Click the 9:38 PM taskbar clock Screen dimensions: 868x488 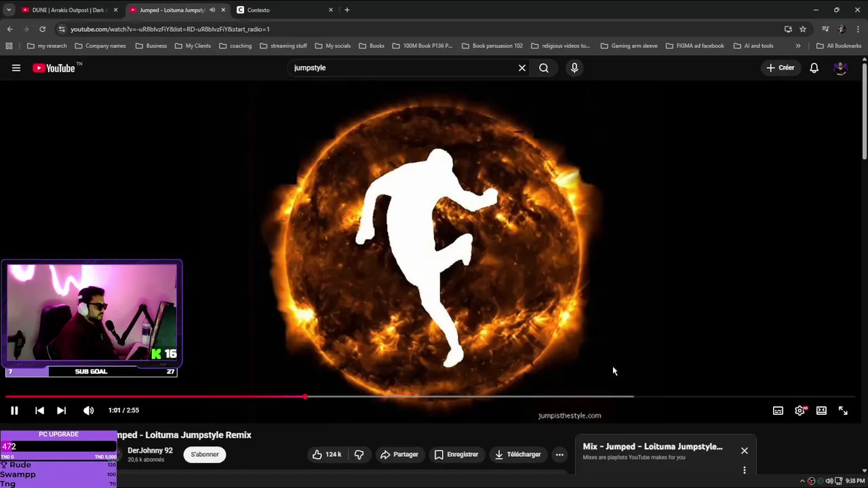[x=854, y=481]
